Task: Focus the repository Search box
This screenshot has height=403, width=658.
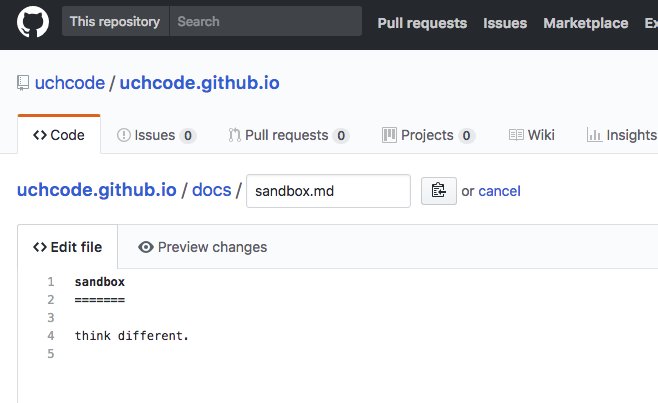Action: pyautogui.click(x=266, y=21)
